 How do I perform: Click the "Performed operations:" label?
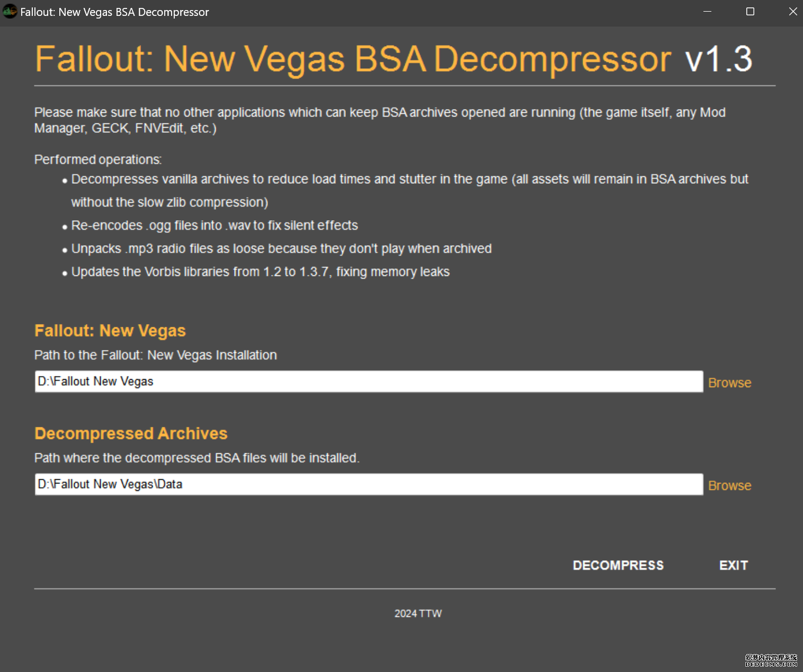point(98,159)
